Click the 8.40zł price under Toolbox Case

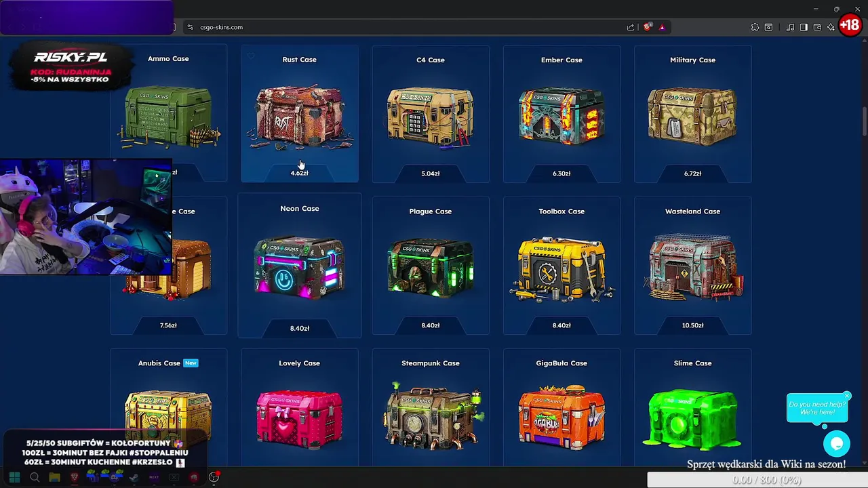[x=561, y=325]
